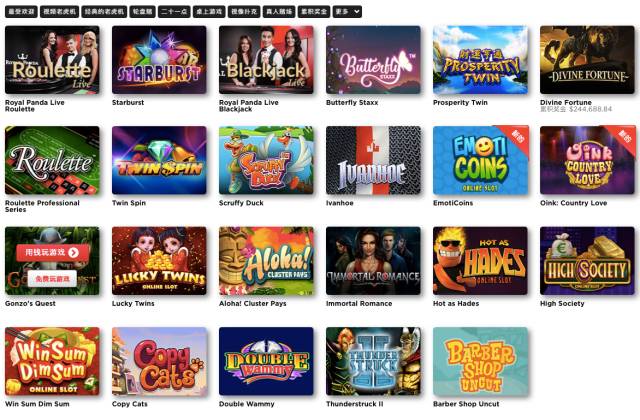Open the 更多 dropdown in the category bar
This screenshot has width=640, height=420.
coord(347,12)
